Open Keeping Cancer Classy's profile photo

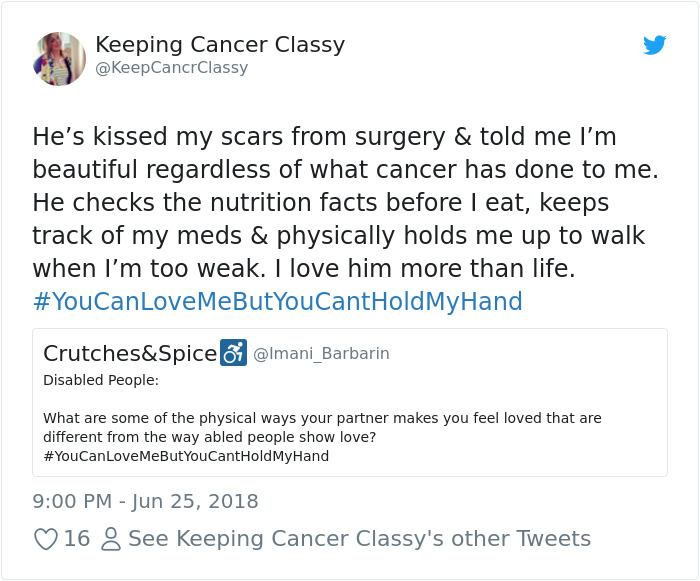[59, 59]
